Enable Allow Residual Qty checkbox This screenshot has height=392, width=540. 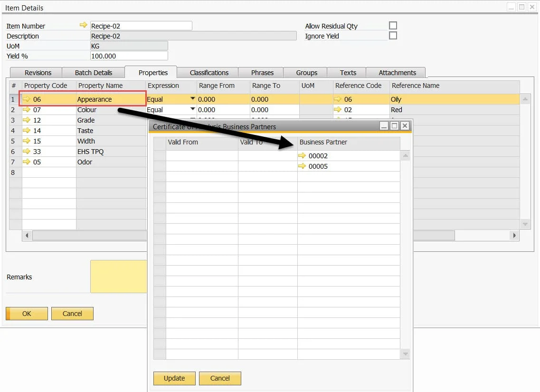[x=393, y=26]
